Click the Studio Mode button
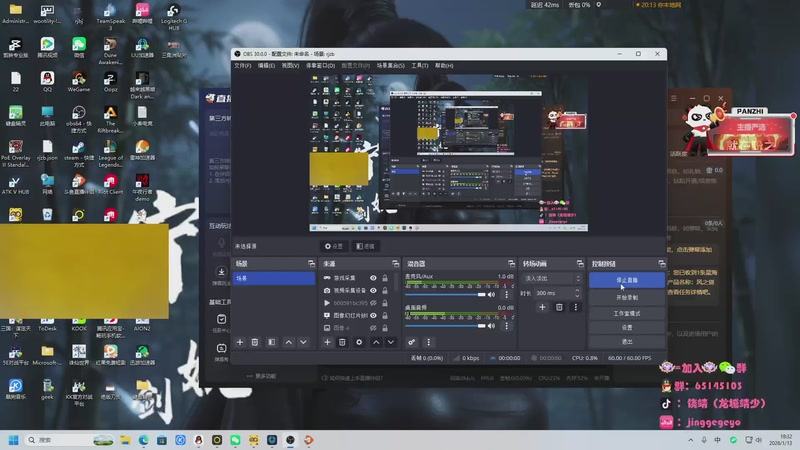Image resolution: width=800 pixels, height=450 pixels. [x=627, y=313]
